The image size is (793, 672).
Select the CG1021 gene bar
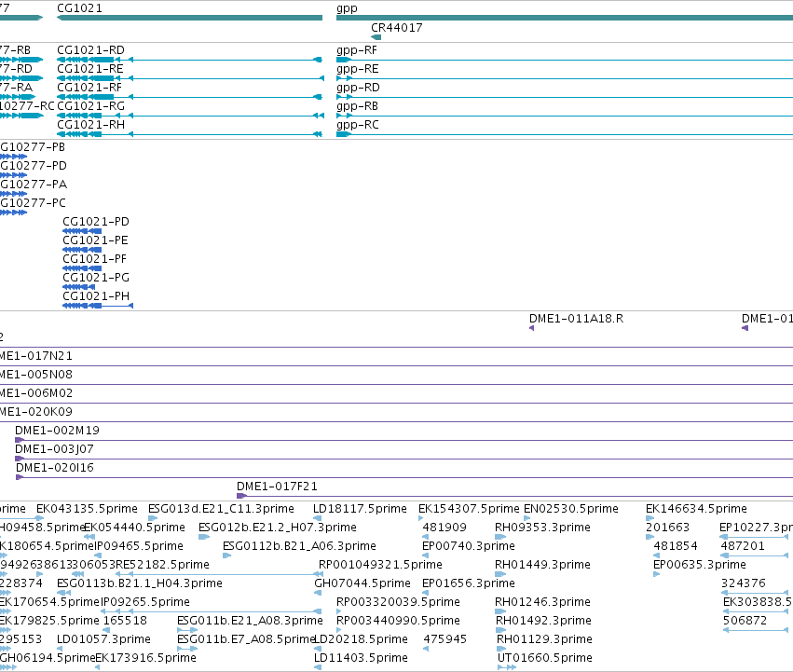click(190, 18)
